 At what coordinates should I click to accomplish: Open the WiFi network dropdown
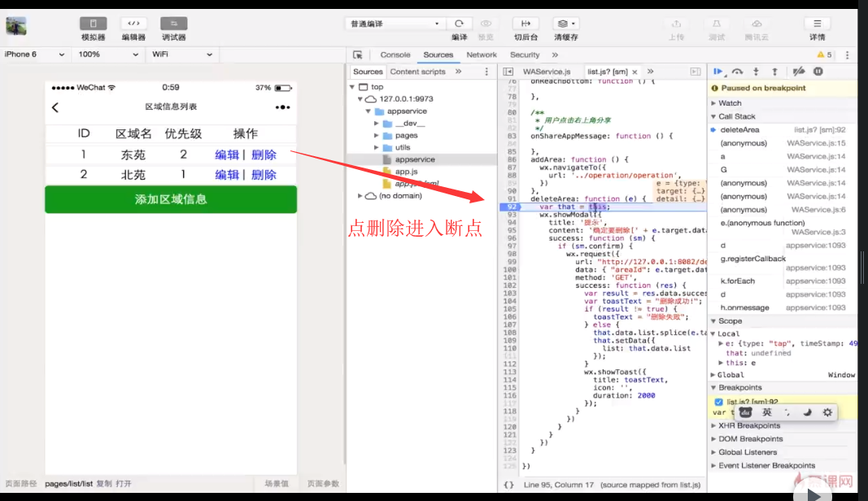click(182, 54)
